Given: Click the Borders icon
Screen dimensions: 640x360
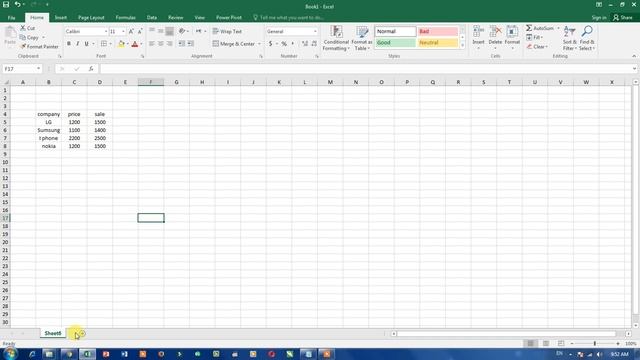Looking at the screenshot, I should click(x=104, y=44).
